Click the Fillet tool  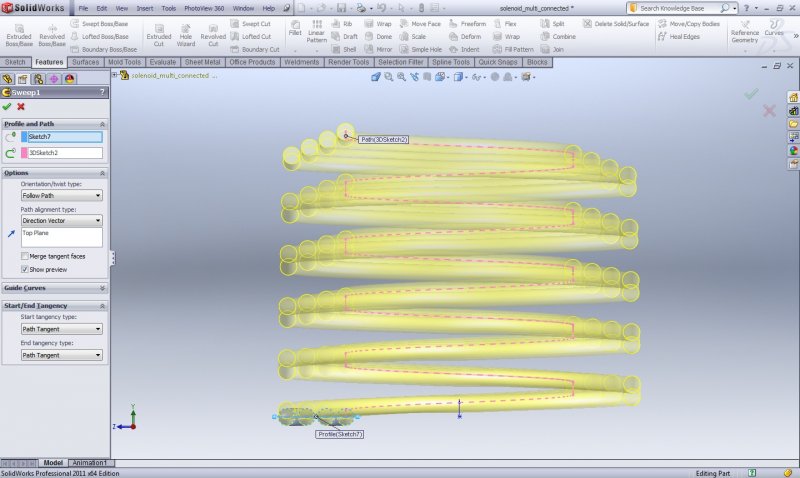[295, 31]
